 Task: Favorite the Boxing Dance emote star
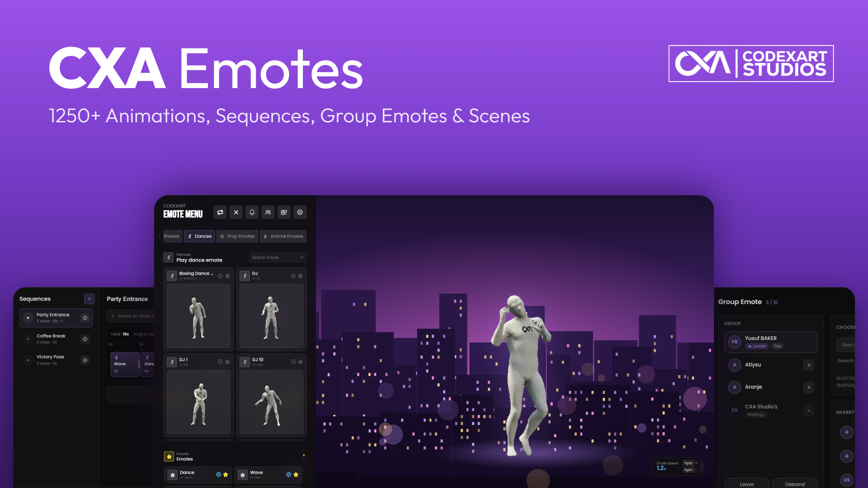pos(227,276)
